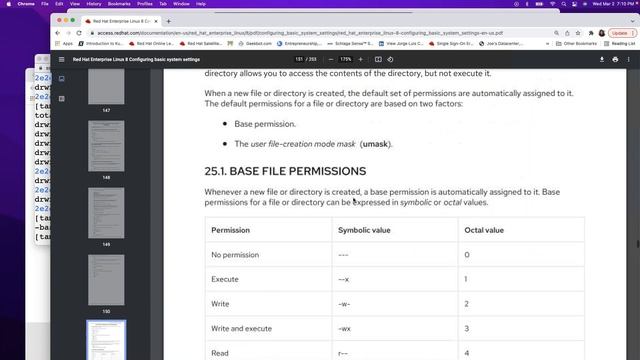Open the Reading List

[620, 43]
